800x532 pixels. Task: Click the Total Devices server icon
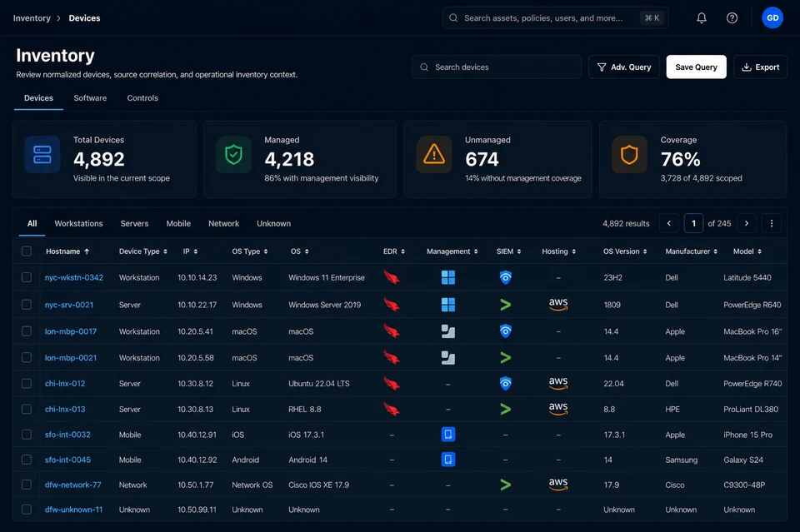(42, 154)
